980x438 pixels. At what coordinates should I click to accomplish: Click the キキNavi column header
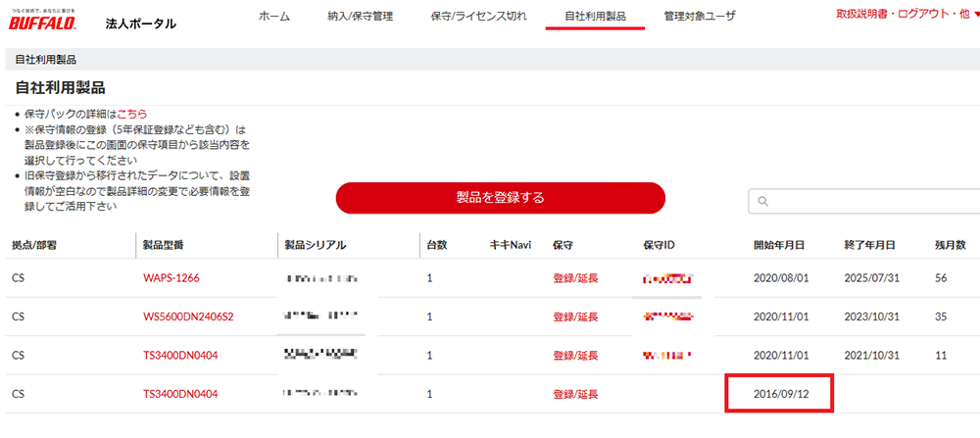510,245
